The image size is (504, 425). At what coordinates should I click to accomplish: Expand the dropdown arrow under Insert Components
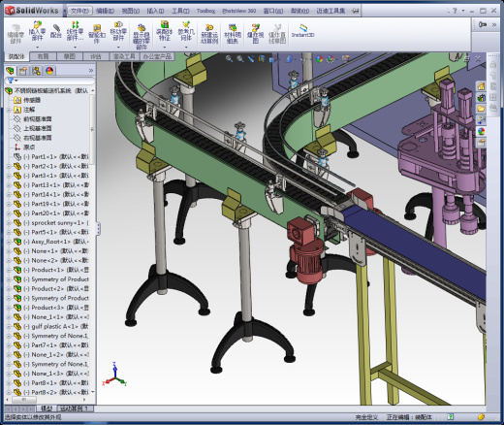point(37,48)
